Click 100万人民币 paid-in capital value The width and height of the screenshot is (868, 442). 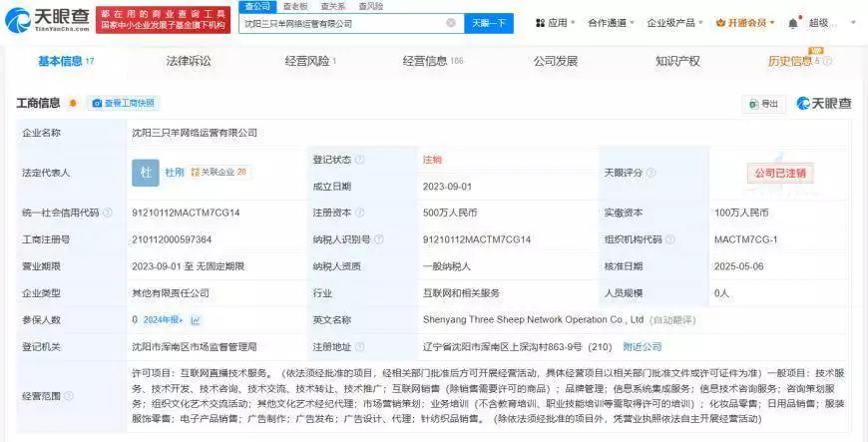[741, 213]
